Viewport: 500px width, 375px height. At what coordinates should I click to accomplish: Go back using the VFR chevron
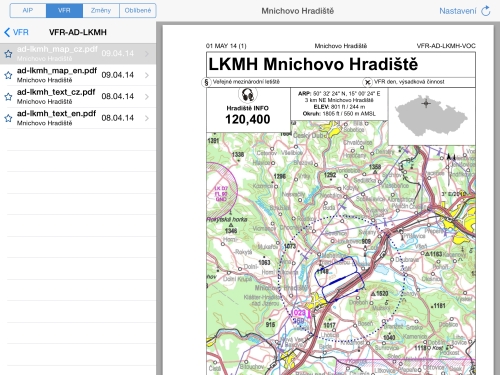click(16, 32)
